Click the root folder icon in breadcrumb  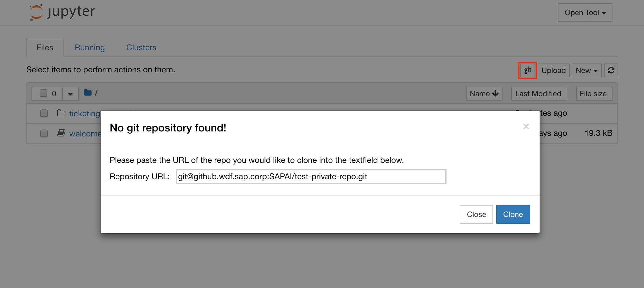click(x=88, y=93)
